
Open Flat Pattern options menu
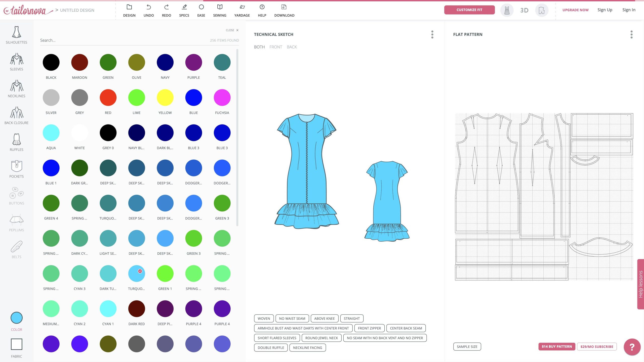(x=631, y=34)
